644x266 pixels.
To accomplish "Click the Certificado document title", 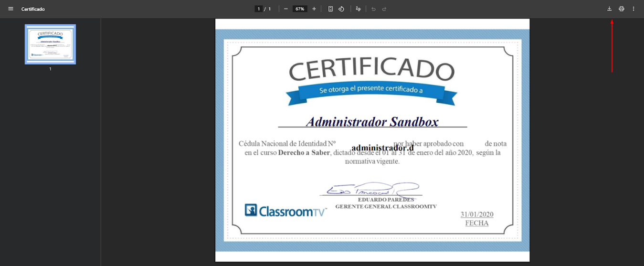I will point(33,9).
